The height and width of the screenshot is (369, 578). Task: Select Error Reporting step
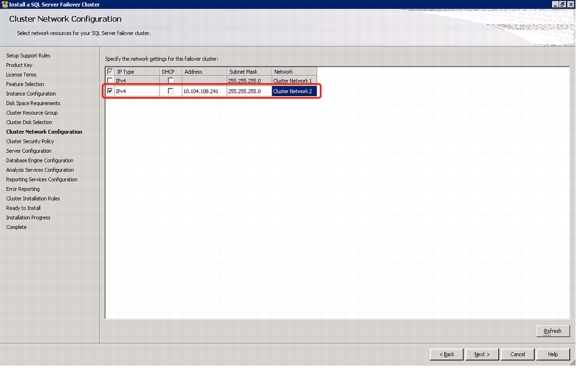[23, 189]
